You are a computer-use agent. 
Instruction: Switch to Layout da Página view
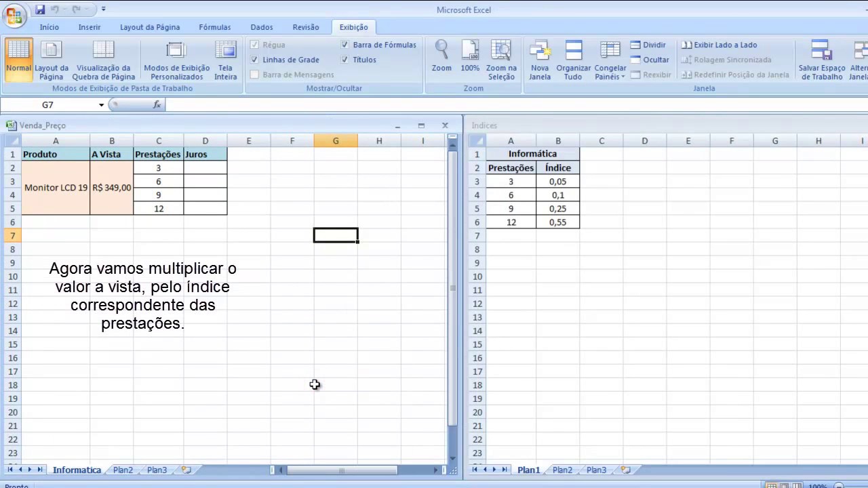coord(52,61)
